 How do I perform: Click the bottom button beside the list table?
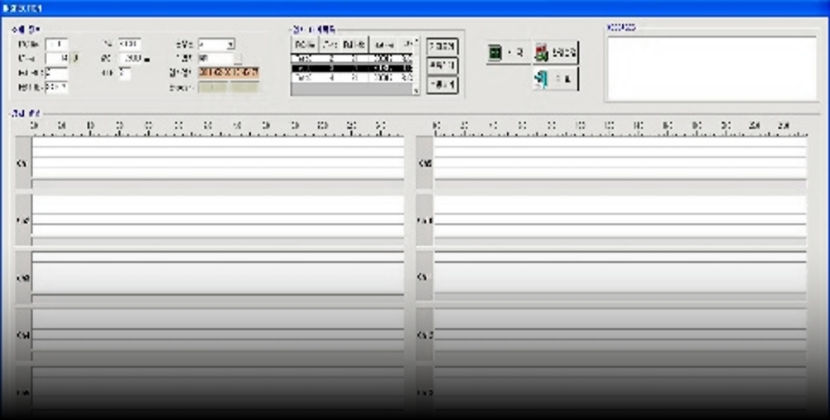442,85
